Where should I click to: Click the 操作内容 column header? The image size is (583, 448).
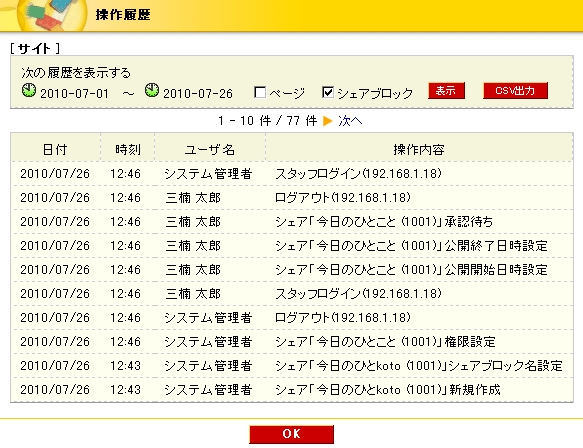click(x=419, y=149)
